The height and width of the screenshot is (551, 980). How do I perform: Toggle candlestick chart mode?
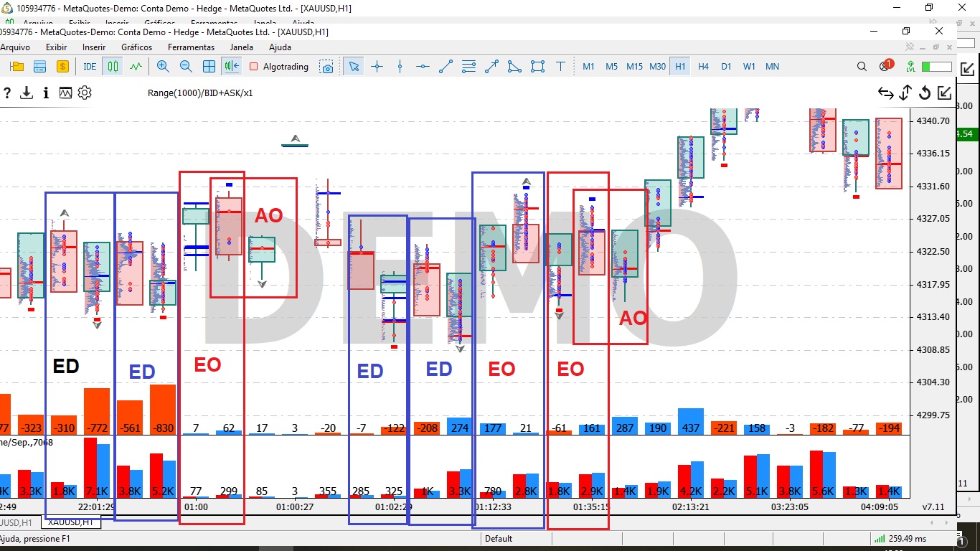coord(113,67)
